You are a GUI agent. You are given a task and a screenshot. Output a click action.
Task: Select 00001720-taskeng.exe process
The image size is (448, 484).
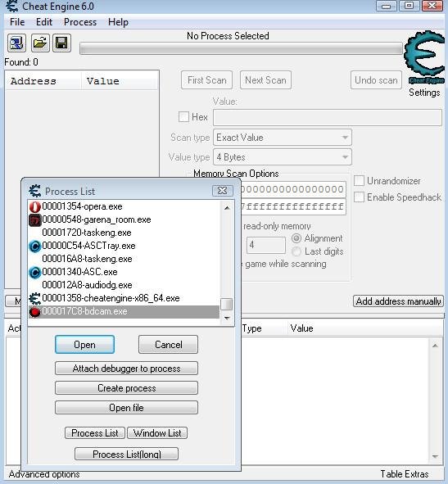click(x=124, y=233)
